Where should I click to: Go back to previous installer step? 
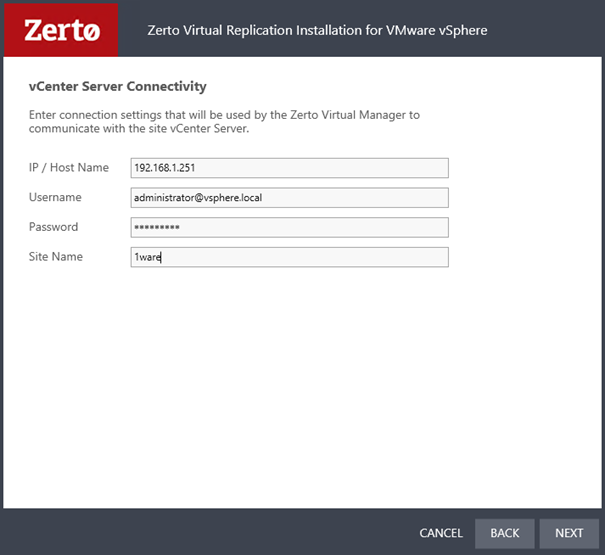tap(505, 533)
